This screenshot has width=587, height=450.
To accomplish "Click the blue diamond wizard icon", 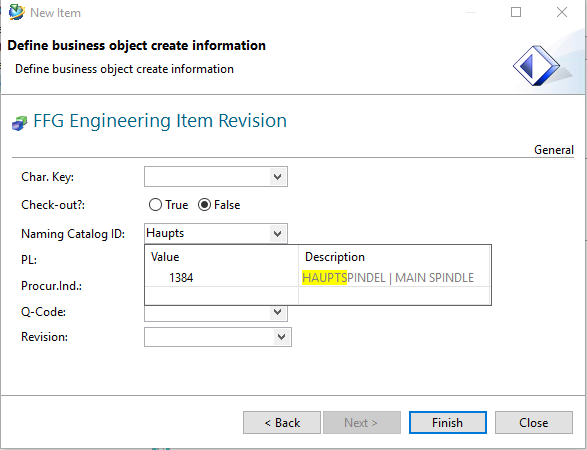I will coord(536,66).
